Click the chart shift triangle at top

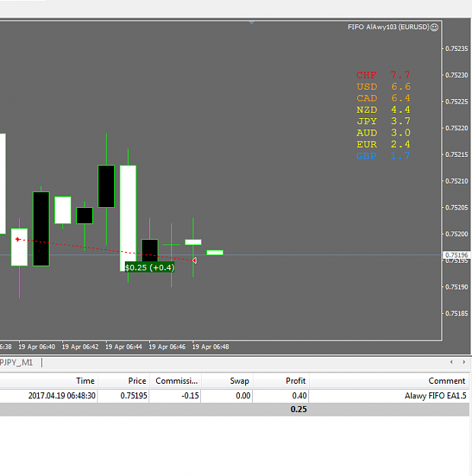pos(251,22)
